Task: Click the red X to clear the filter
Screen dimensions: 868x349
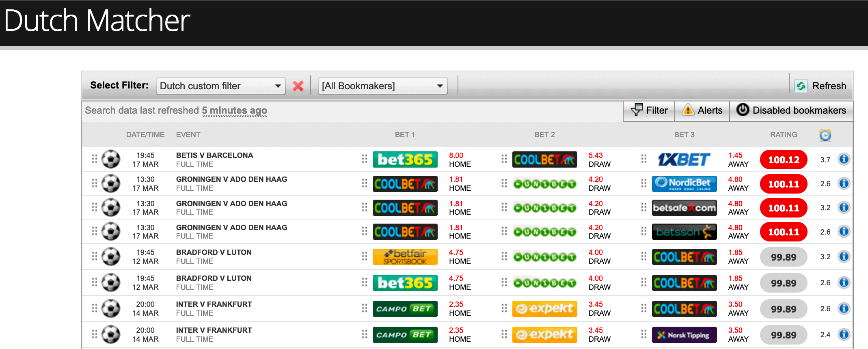Action: (298, 86)
